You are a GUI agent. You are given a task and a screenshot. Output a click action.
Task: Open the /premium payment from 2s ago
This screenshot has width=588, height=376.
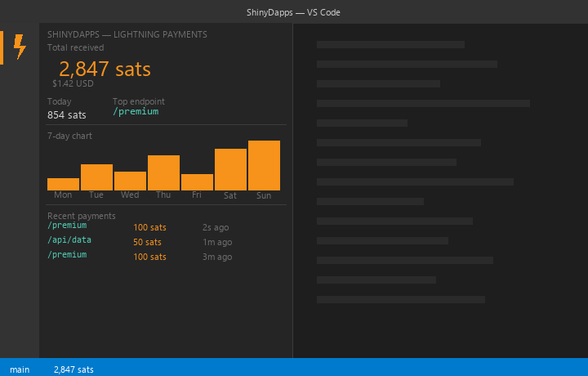(67, 225)
